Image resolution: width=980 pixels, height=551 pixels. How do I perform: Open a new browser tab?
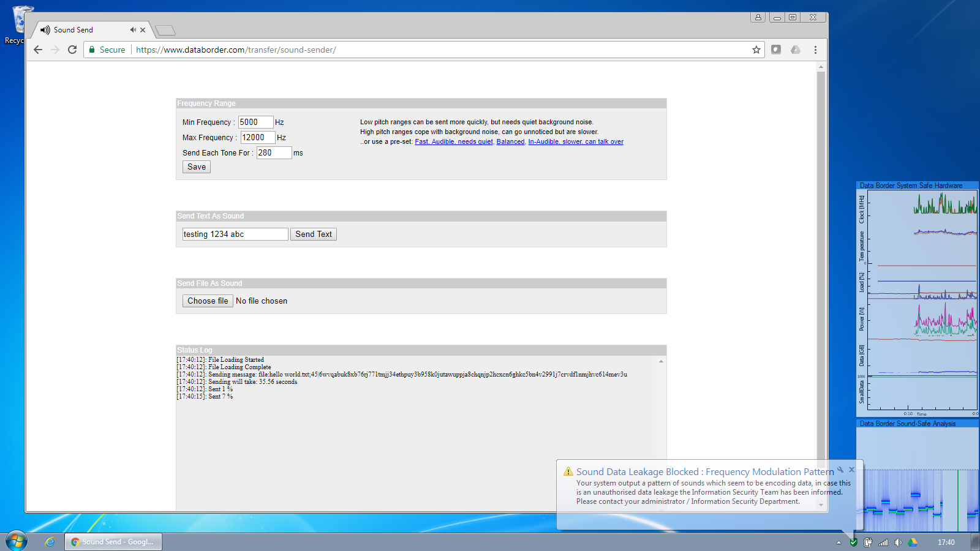click(x=165, y=30)
